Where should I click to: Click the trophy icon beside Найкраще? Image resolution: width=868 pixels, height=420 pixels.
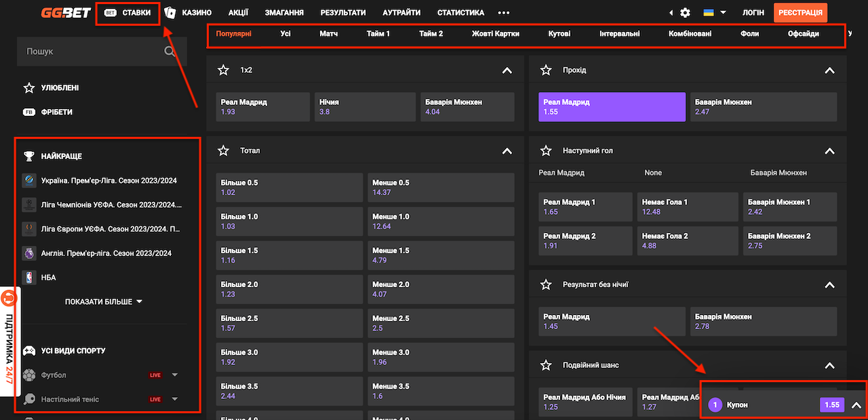coord(28,156)
